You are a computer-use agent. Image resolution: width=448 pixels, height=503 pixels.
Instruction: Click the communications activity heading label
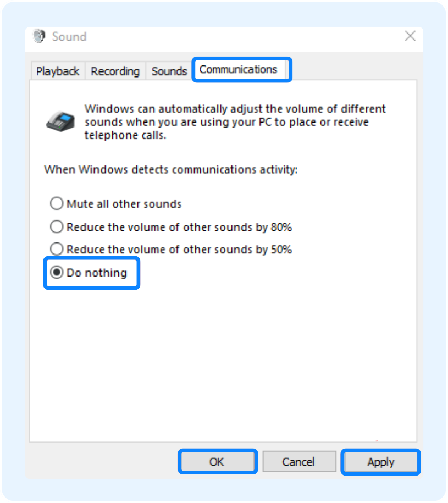(x=171, y=169)
